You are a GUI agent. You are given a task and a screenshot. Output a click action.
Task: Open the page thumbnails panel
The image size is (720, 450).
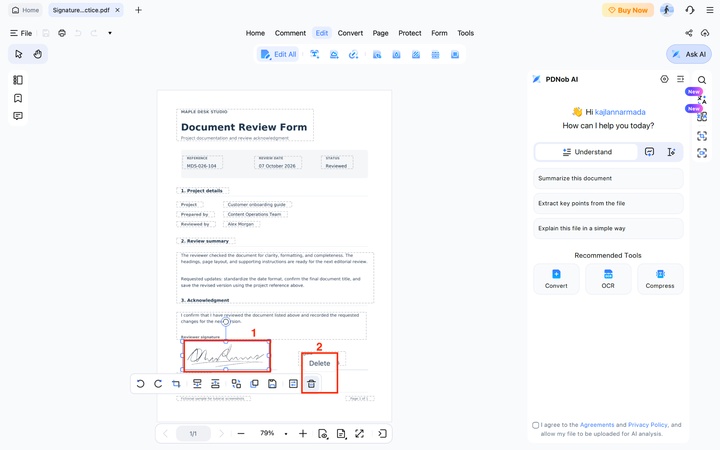click(x=18, y=80)
